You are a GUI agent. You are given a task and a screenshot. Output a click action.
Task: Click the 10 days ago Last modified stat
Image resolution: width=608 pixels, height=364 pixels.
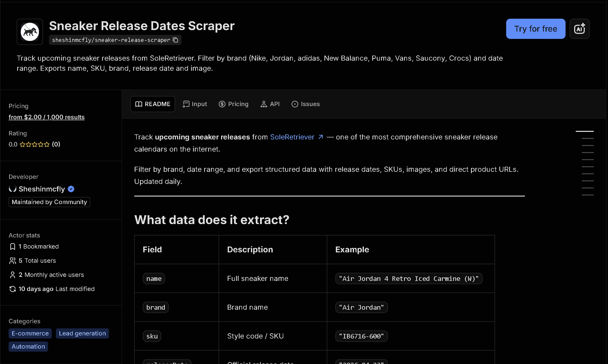tap(57, 289)
